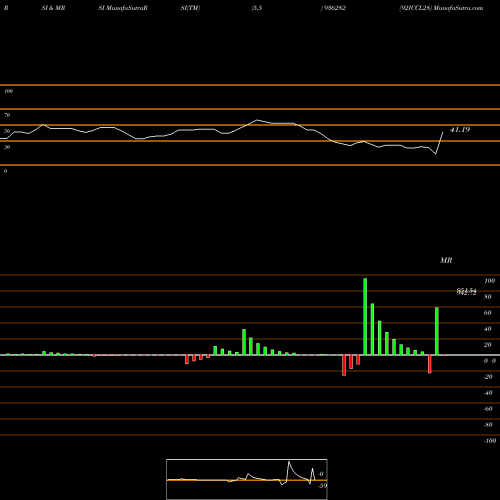The width and height of the screenshot is (500, 500).
Task: Click the last tall green MR bar
Action: [x=437, y=331]
